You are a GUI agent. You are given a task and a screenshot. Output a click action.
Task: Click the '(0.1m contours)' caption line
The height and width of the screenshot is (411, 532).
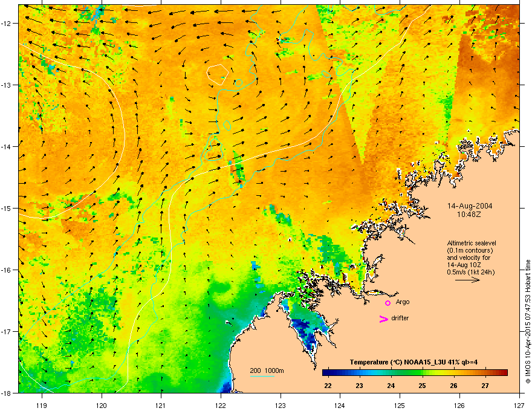470,251
